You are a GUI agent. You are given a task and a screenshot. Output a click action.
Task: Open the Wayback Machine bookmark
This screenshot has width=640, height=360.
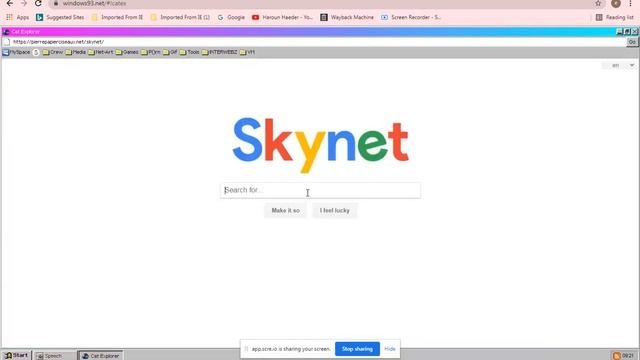click(347, 17)
